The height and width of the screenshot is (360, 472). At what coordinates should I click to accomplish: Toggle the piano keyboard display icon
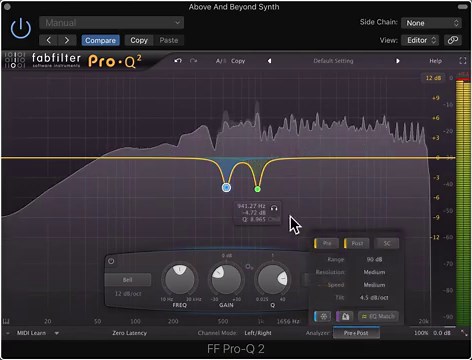click(x=6, y=321)
